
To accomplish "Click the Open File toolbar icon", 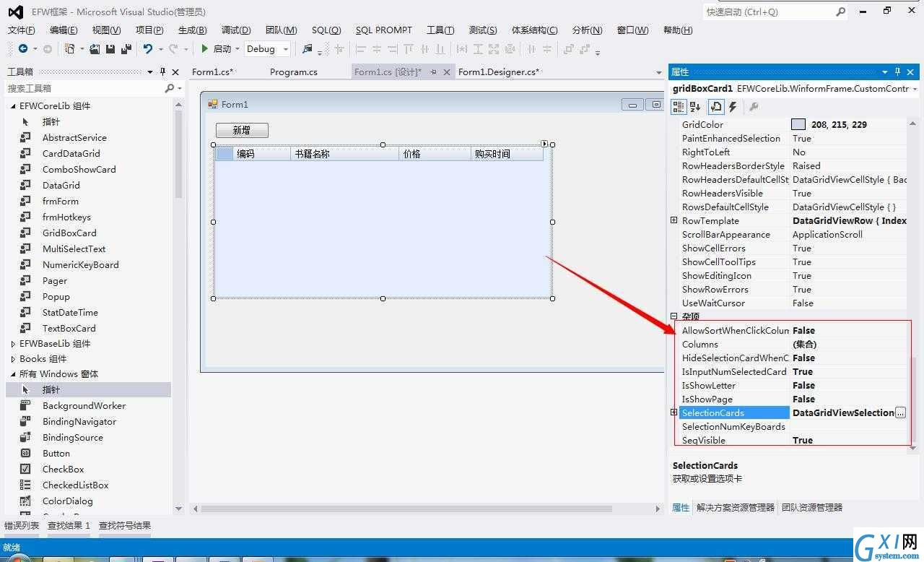I will pos(94,49).
